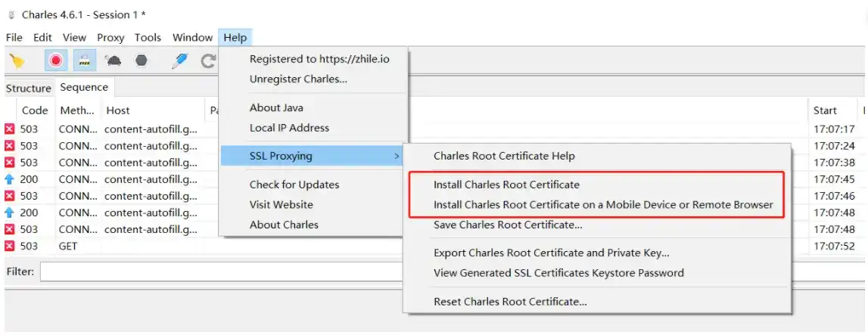Toggle SSL proxying toolbar button
Image resolution: width=868 pixels, height=335 pixels.
(x=84, y=61)
